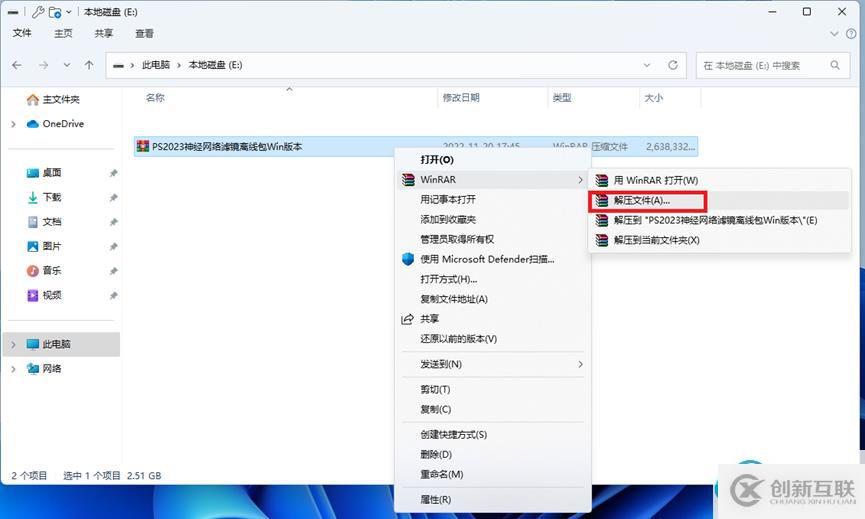This screenshot has height=519, width=865.
Task: Open the 文件 ribbon tab
Action: 22,33
